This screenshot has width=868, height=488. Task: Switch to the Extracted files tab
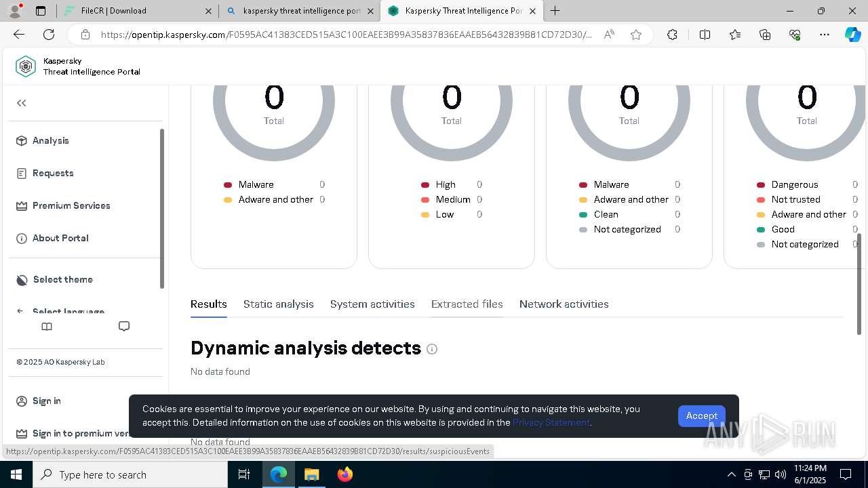coord(467,304)
